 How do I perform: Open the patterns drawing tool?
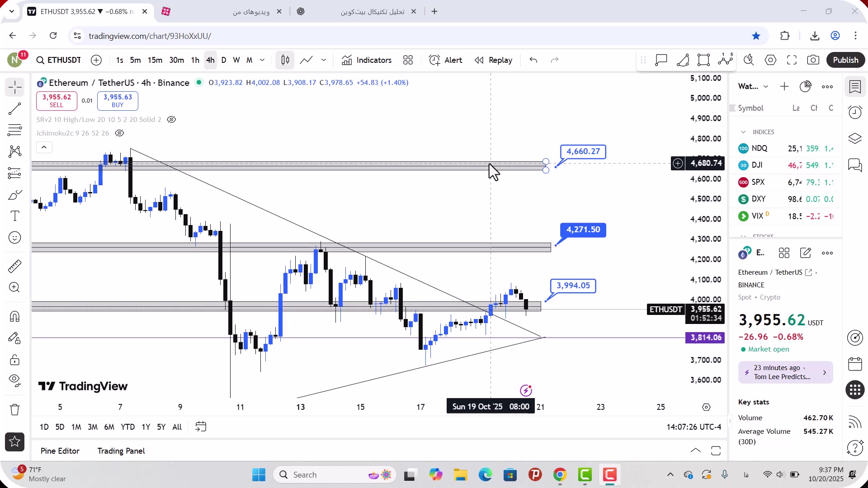point(15,151)
